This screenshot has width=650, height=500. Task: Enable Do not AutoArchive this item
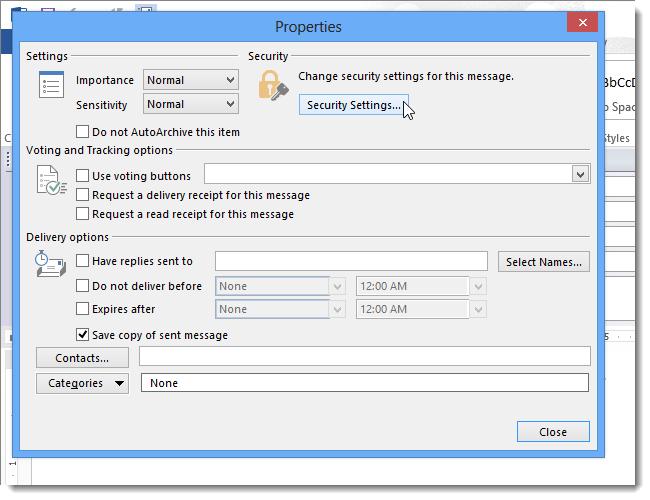[x=82, y=132]
